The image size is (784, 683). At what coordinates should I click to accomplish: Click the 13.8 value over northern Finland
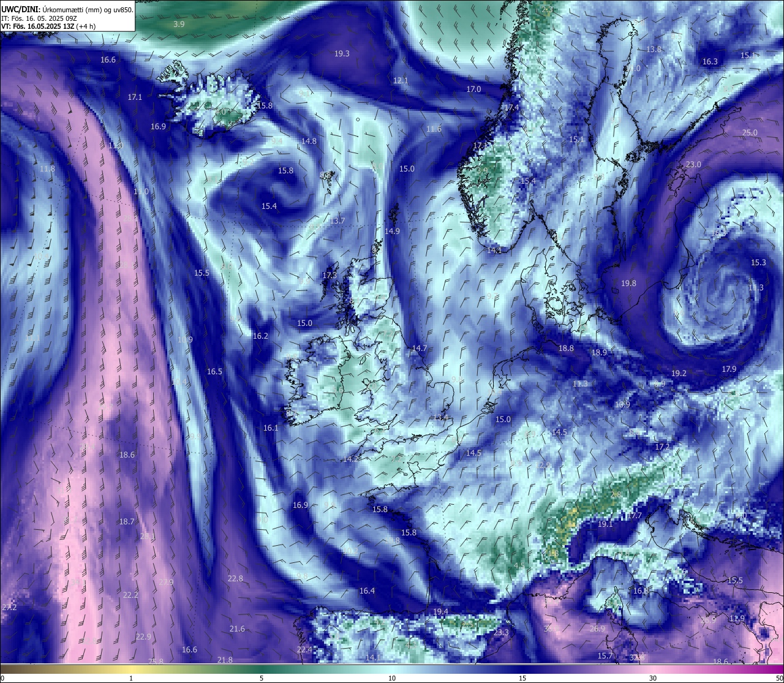click(x=654, y=49)
